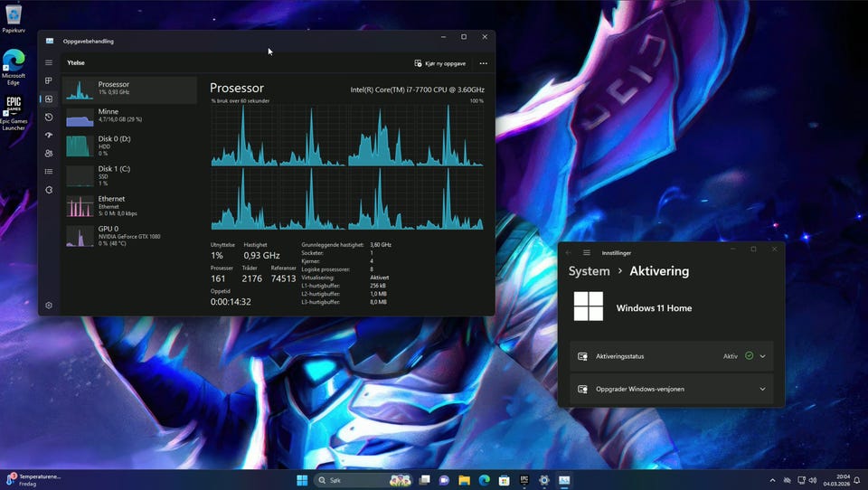The height and width of the screenshot is (490, 868).
Task: Open the Windows Start menu
Action: (x=302, y=480)
